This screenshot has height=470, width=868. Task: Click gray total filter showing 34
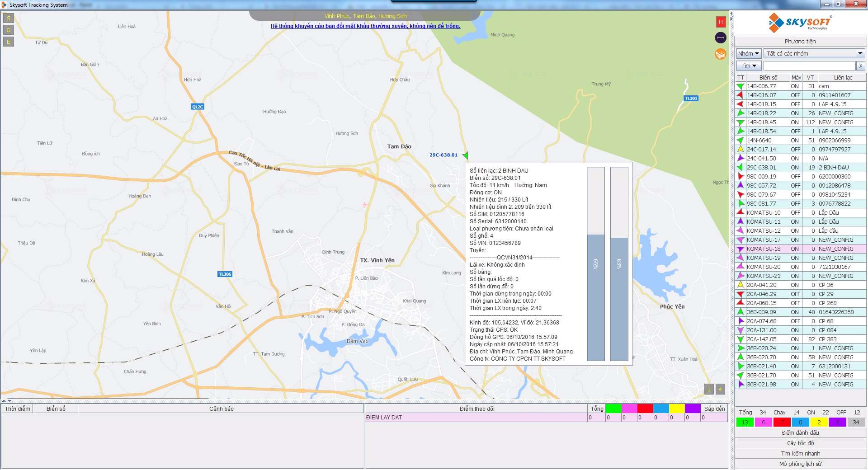click(856, 422)
